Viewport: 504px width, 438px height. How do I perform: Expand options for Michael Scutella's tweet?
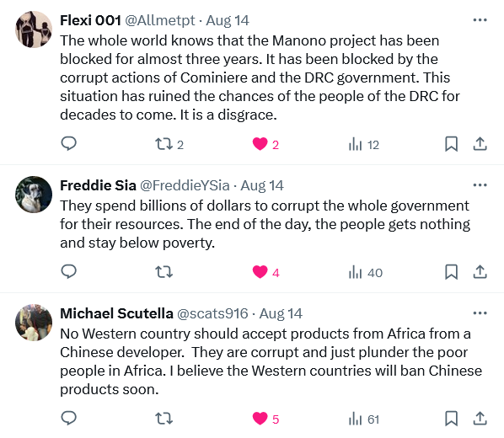pyautogui.click(x=480, y=313)
